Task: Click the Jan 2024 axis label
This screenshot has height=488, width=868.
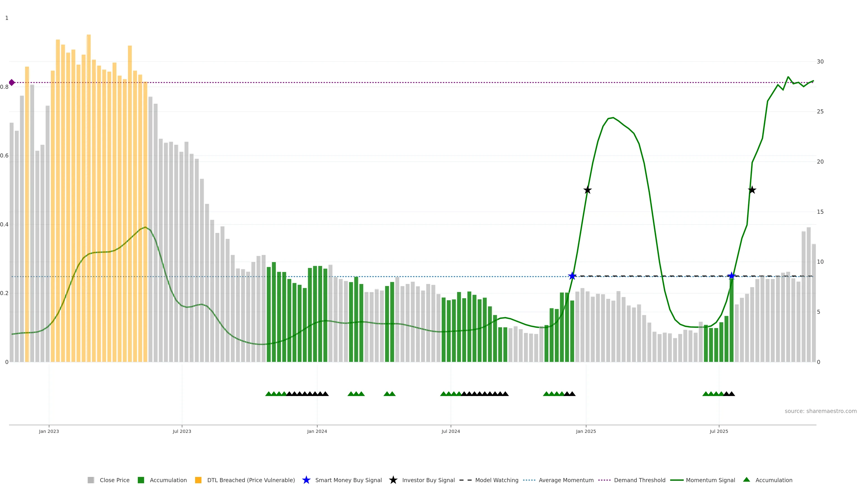Action: (x=317, y=432)
